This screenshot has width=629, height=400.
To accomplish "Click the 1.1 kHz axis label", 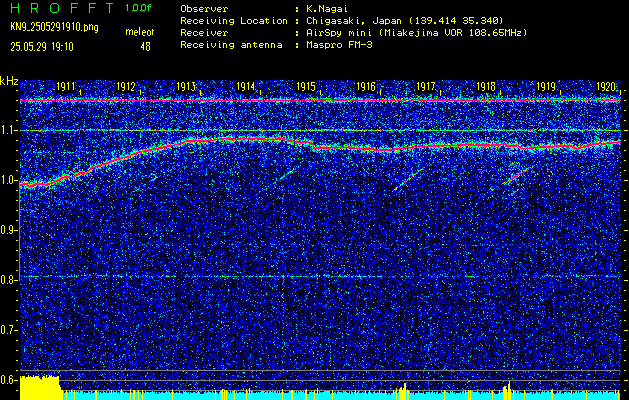I will point(8,130).
